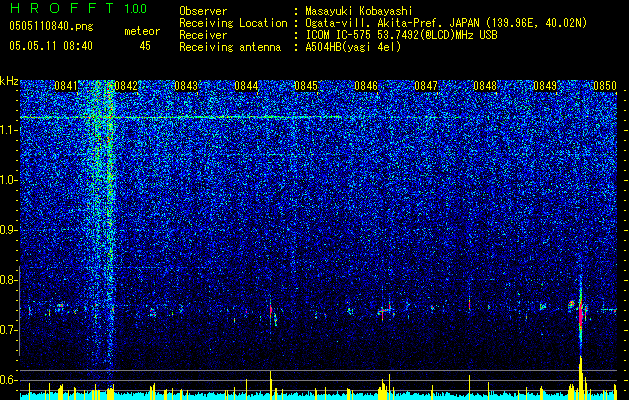Click the 0846 time marker
629x400 pixels.
[x=366, y=86]
